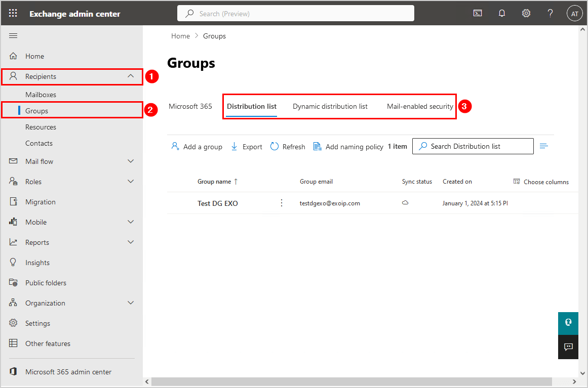Viewport: 588px width, 388px height.
Task: Expand the Reports section
Action: tap(131, 242)
